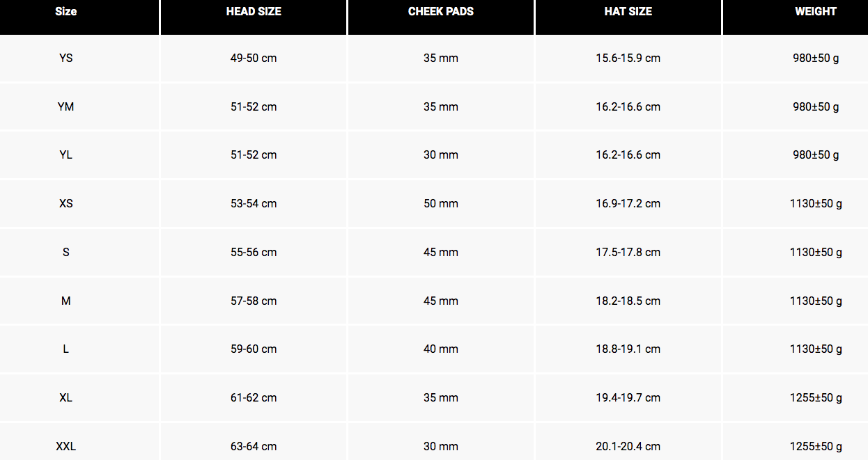Click the 19.4-19.7 cm hat size cell

point(628,398)
